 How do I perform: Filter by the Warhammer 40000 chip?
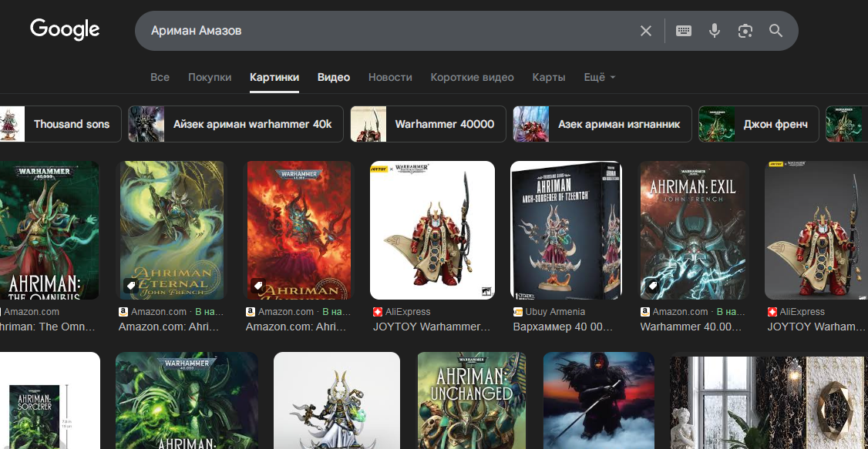(429, 124)
